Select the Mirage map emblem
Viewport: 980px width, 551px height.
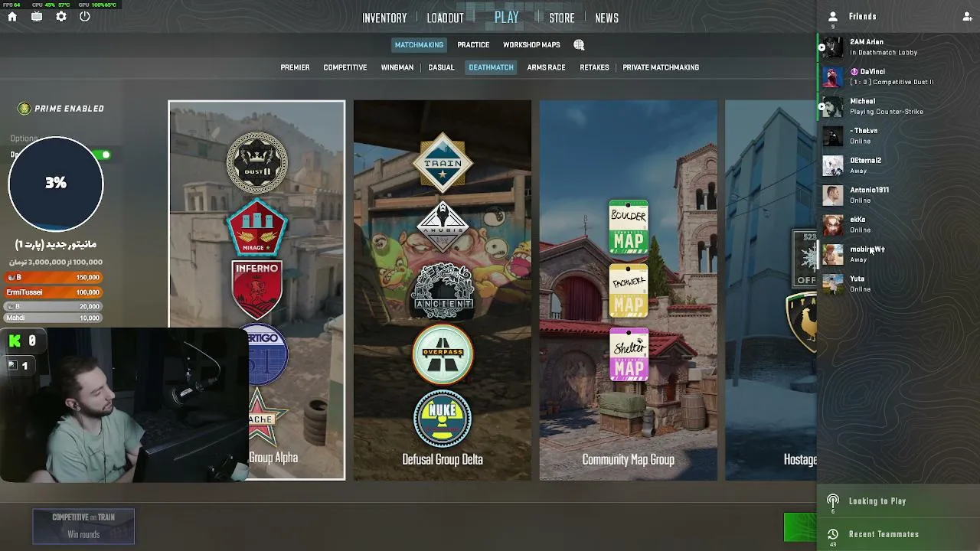257,227
